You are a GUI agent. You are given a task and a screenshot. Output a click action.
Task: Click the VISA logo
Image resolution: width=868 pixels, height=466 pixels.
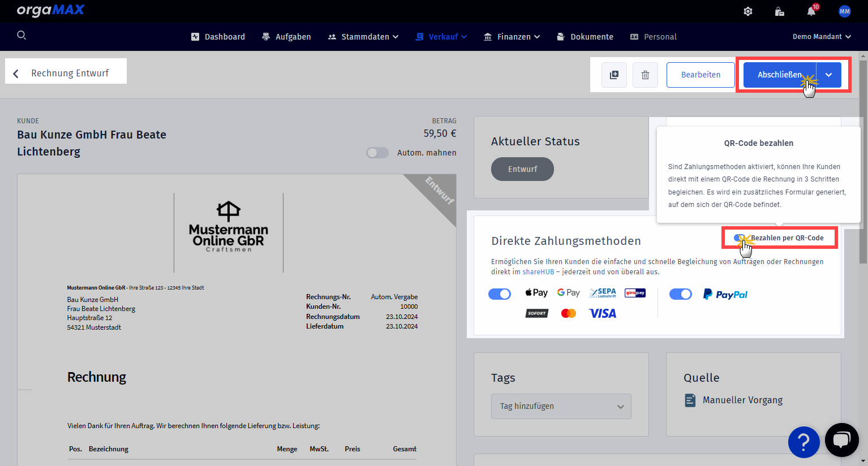tap(603, 313)
